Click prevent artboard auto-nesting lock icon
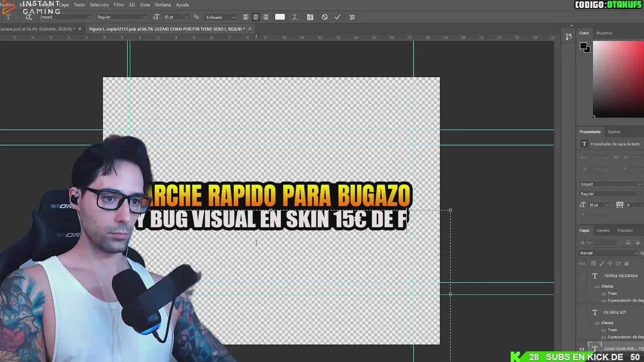The width and height of the screenshot is (644, 362). point(618,263)
